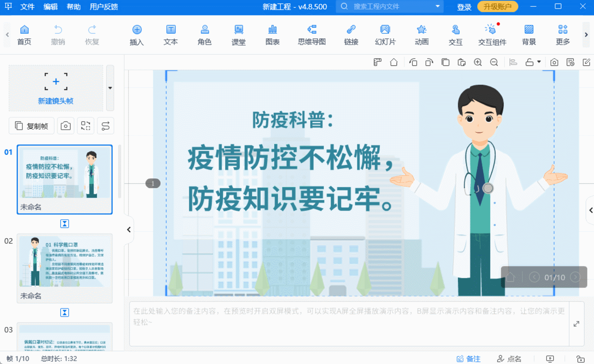Click the 复制帧 duplicate frame button
Viewport: 594px width, 364px height.
[31, 125]
